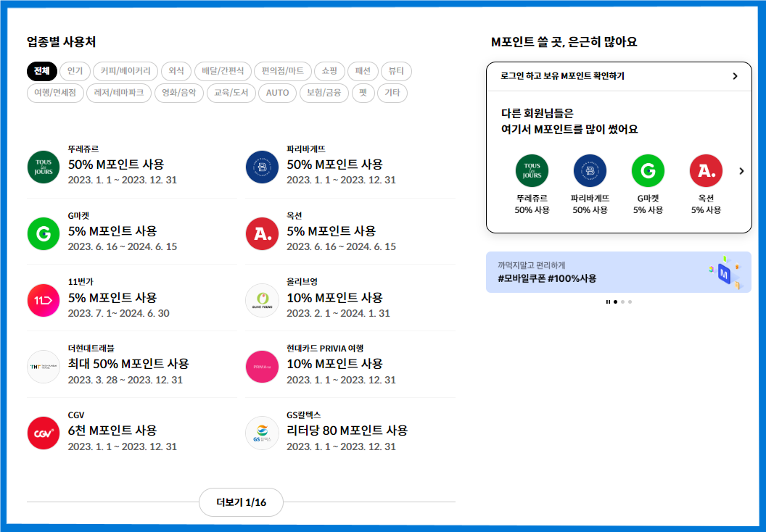
Task: Click 파리바게뜨 logo in popular members card
Action: coord(590,171)
